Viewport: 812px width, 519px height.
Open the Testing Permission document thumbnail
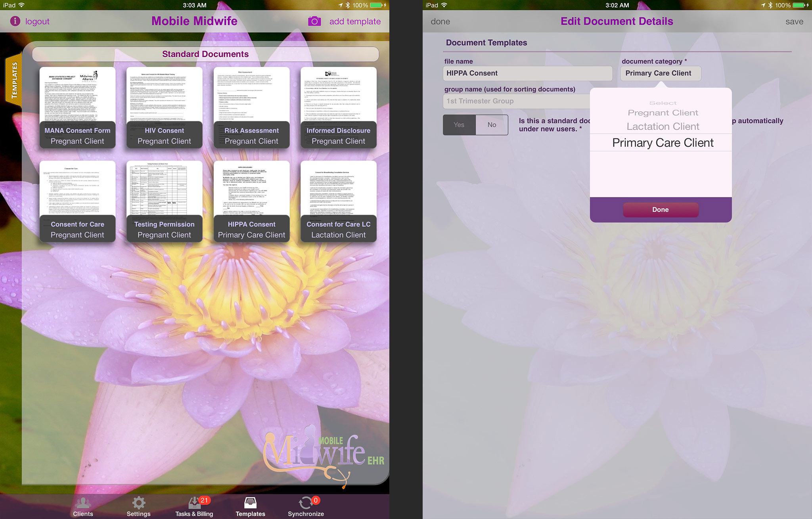point(164,201)
